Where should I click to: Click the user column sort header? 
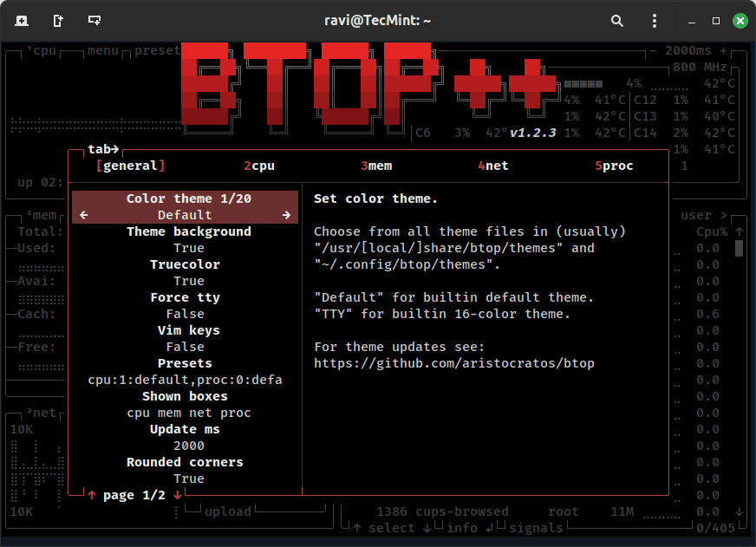tap(696, 216)
